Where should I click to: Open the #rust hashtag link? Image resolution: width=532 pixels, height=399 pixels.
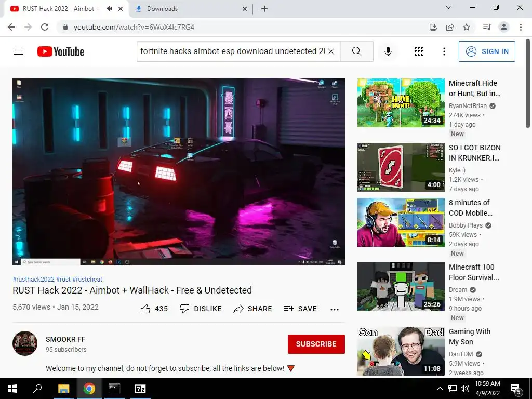coord(63,279)
